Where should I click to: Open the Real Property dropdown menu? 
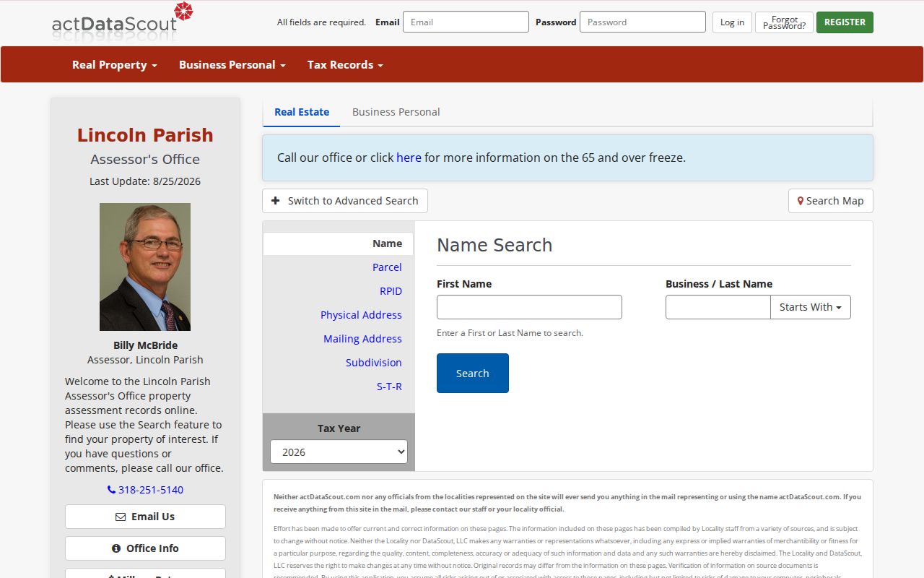point(115,64)
